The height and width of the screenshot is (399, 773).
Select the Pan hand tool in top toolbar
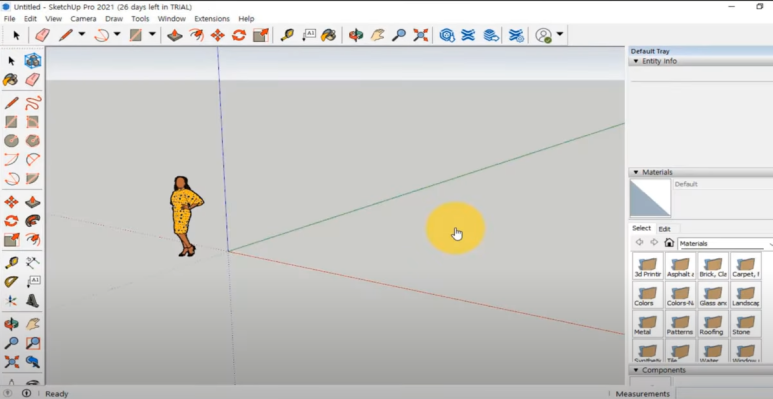click(x=377, y=35)
